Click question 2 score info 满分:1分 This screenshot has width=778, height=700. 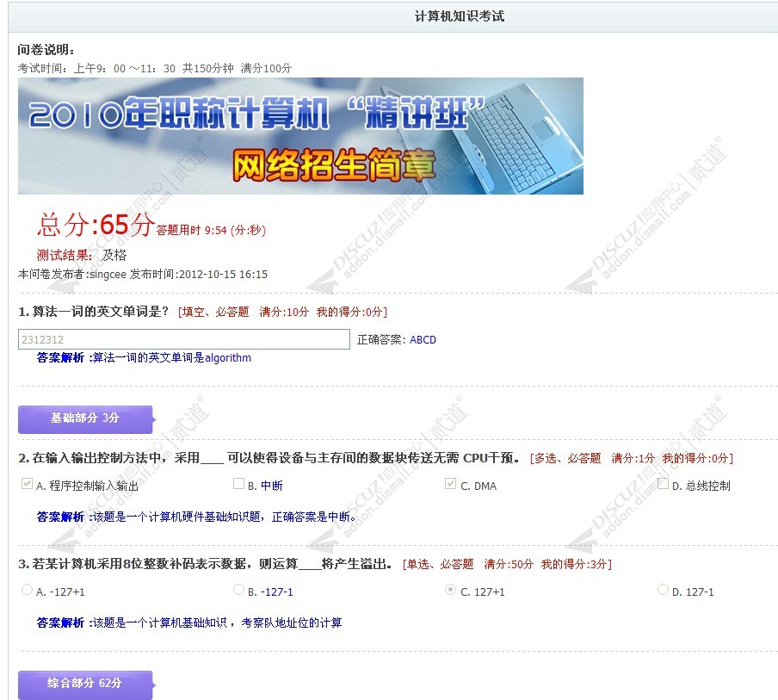(632, 458)
